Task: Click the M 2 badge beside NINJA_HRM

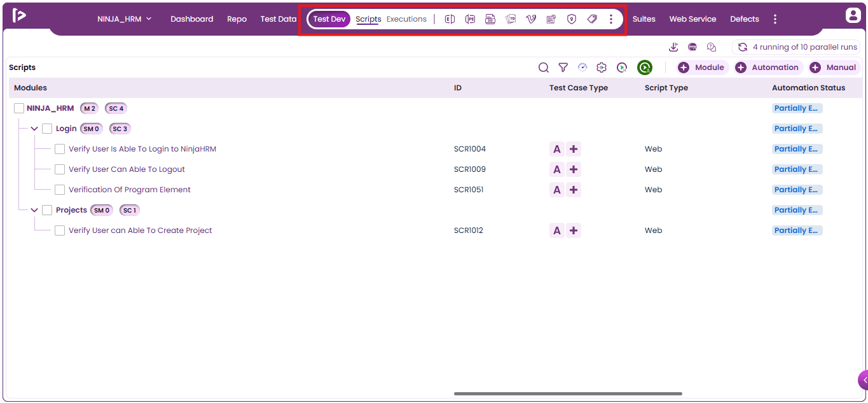Action: tap(90, 108)
